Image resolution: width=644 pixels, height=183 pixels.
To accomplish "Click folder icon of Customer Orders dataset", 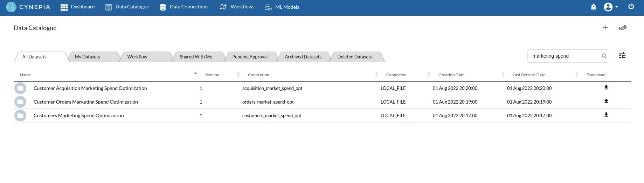I will tap(20, 102).
